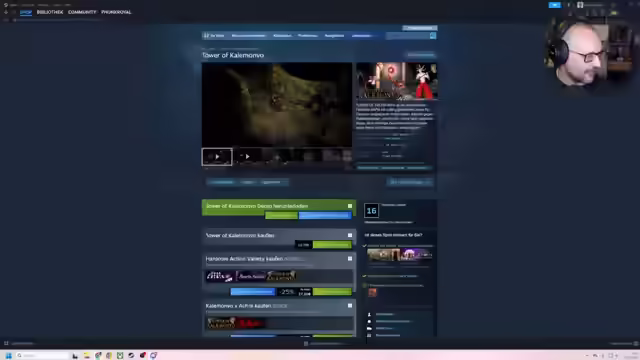Open first game logo in Kalemonvo x Achra bundle

tap(221, 323)
